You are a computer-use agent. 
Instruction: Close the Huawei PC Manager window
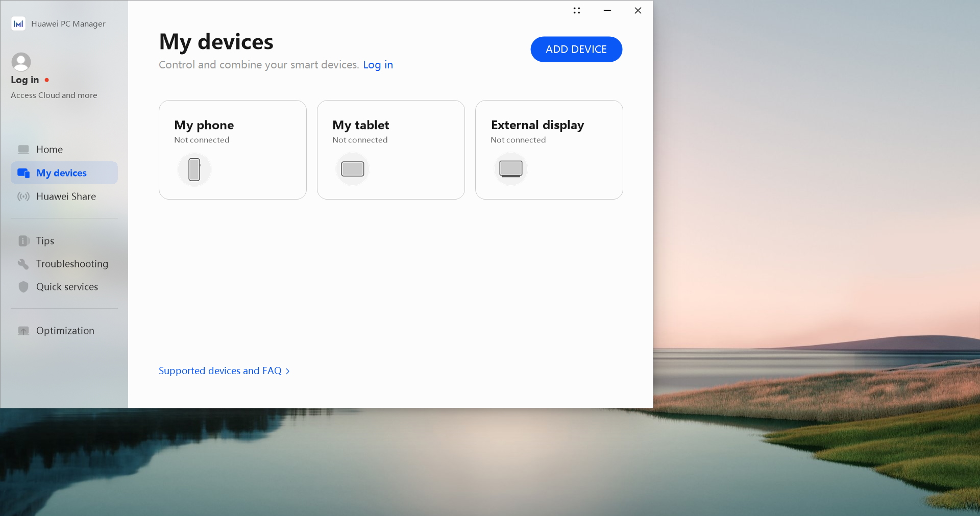[x=638, y=10]
